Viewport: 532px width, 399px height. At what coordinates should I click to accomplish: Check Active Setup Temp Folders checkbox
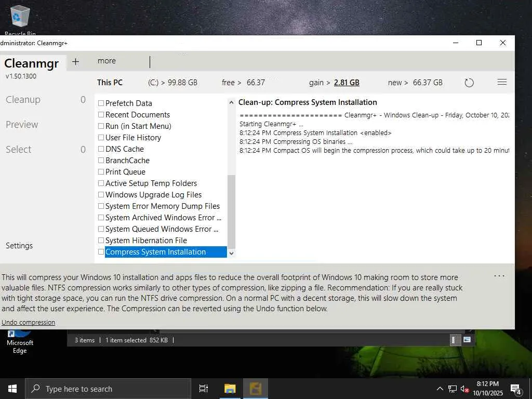pyautogui.click(x=101, y=183)
